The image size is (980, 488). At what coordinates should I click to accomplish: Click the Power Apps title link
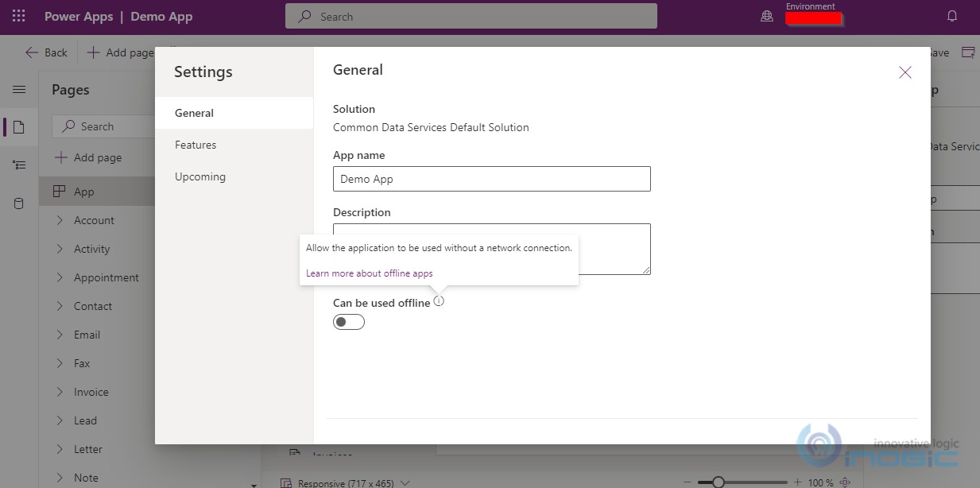tap(79, 16)
